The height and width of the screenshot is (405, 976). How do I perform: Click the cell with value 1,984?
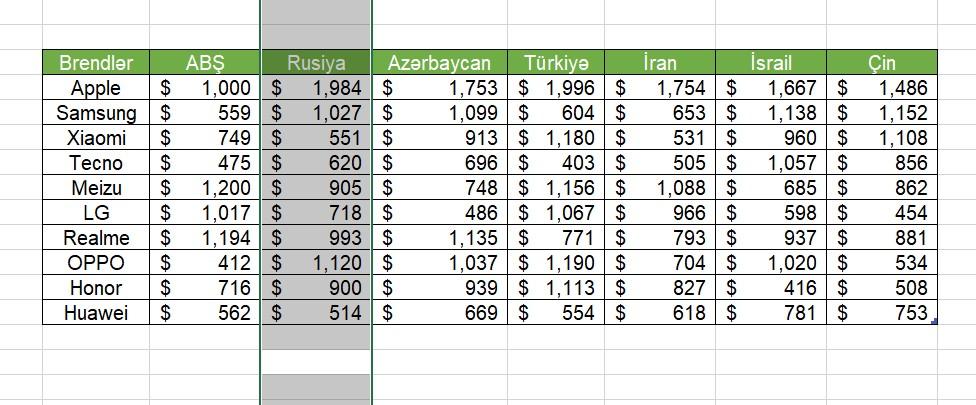tap(316, 88)
